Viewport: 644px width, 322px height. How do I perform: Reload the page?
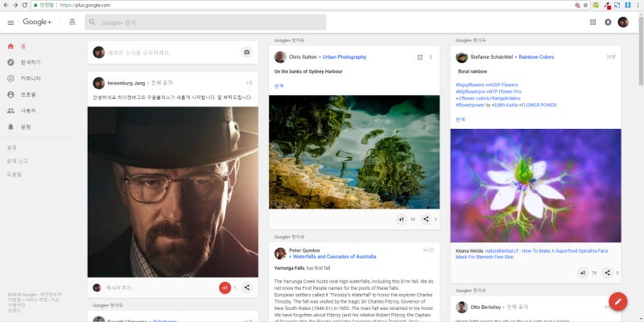[25, 5]
